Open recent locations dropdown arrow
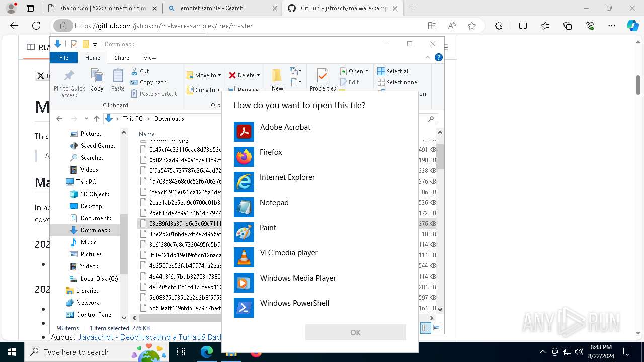 point(86,119)
